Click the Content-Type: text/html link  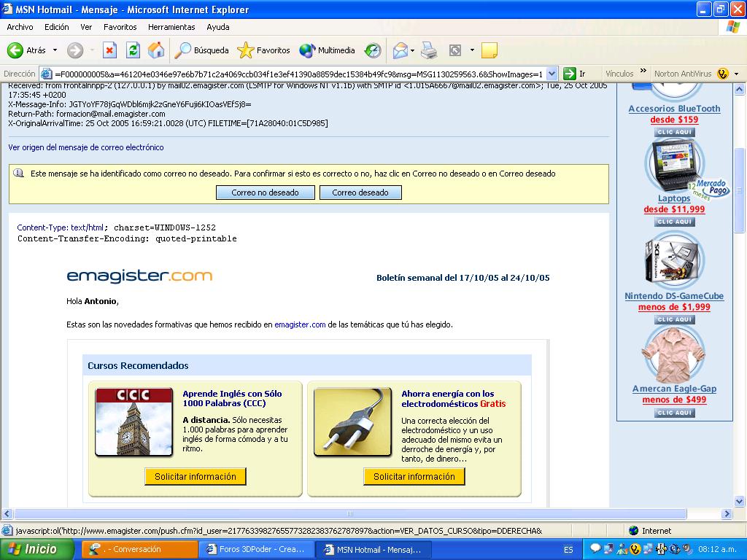pos(61,227)
